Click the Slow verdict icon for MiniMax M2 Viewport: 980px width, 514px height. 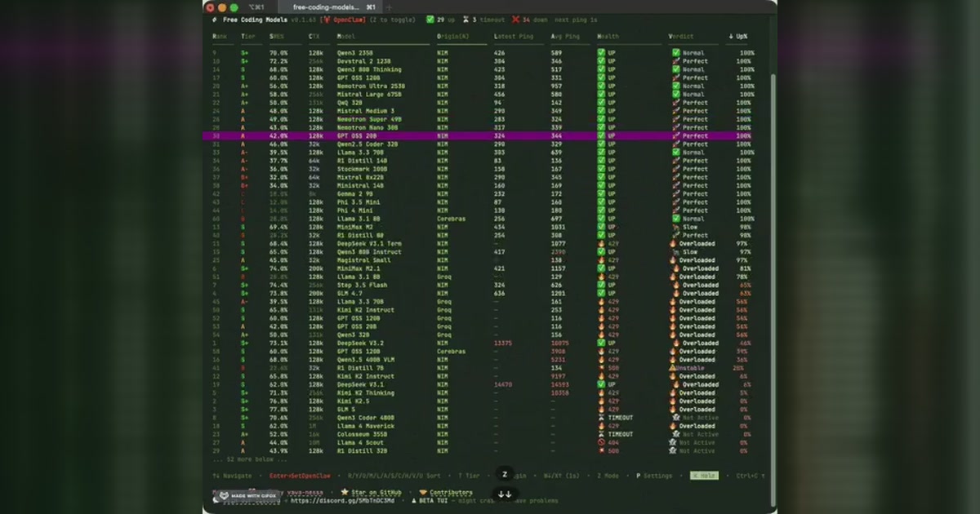(x=676, y=227)
